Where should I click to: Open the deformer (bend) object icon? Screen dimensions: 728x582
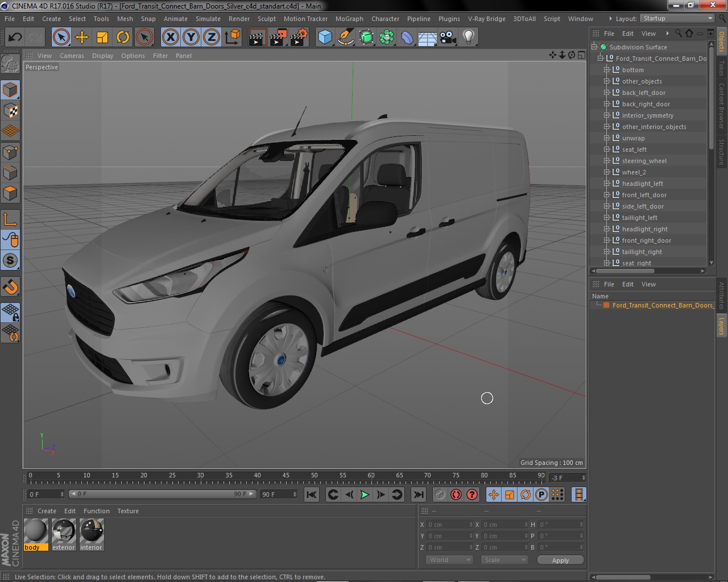tap(407, 38)
